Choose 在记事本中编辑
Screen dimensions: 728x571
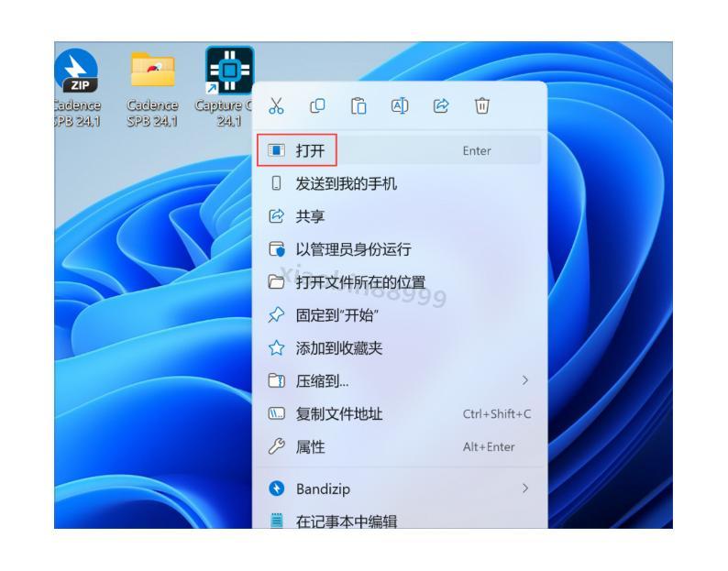(x=399, y=521)
